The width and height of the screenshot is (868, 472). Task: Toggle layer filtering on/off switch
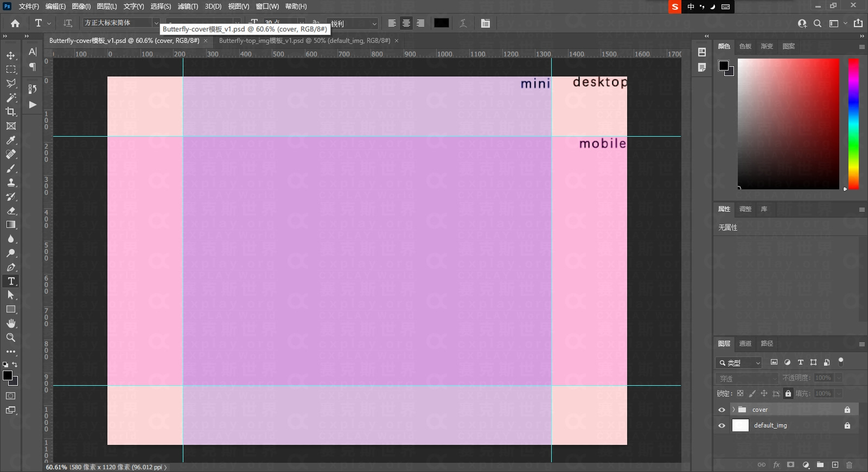tap(841, 361)
